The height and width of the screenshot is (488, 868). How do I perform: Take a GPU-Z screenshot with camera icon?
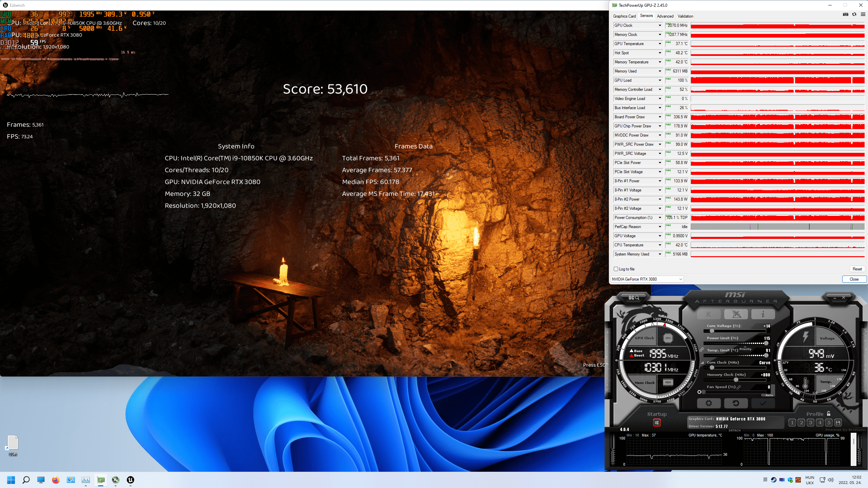click(846, 14)
